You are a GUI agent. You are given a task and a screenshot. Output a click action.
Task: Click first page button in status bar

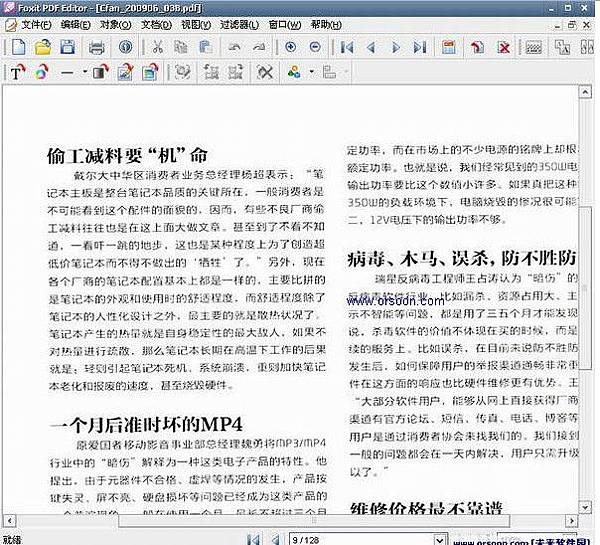coord(253,540)
